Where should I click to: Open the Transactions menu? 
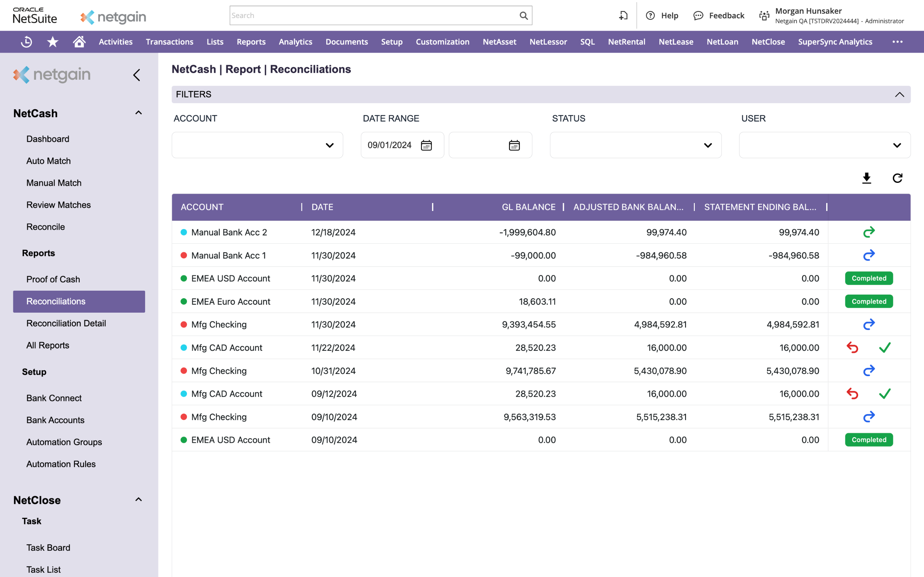pos(170,41)
